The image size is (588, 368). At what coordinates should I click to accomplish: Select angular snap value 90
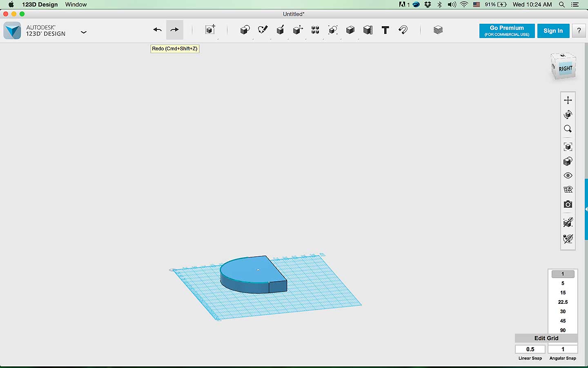pyautogui.click(x=563, y=330)
